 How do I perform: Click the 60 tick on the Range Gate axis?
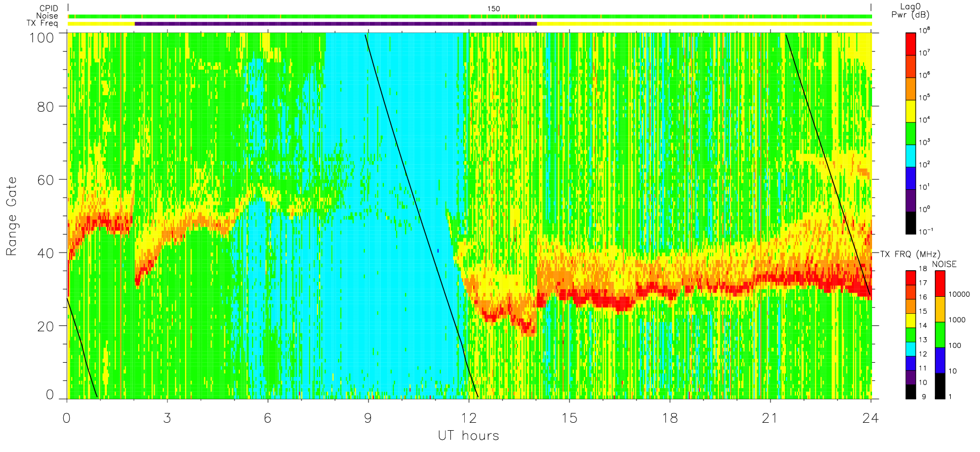46,180
